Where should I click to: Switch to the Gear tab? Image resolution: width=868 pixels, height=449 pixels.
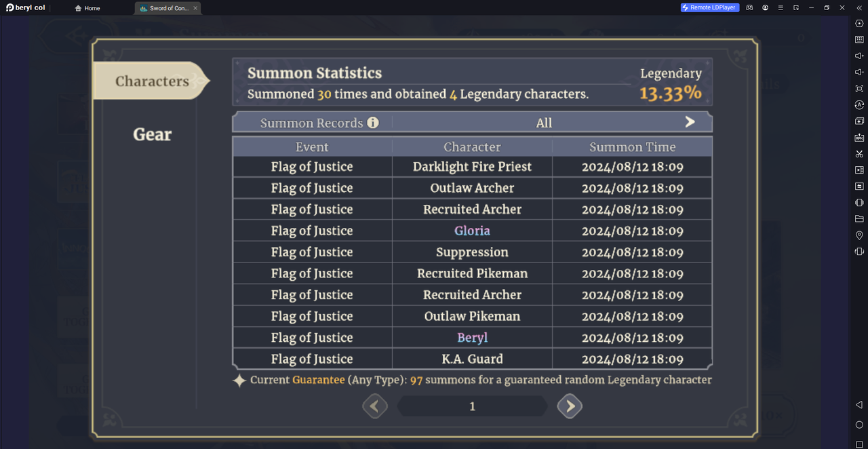click(x=152, y=134)
